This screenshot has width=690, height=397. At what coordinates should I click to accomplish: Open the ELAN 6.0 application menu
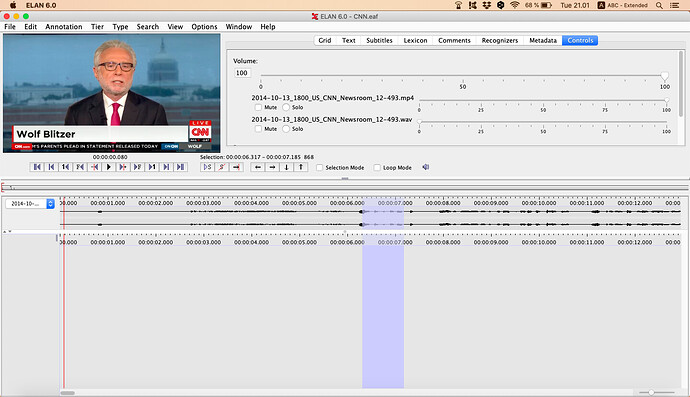tap(41, 5)
